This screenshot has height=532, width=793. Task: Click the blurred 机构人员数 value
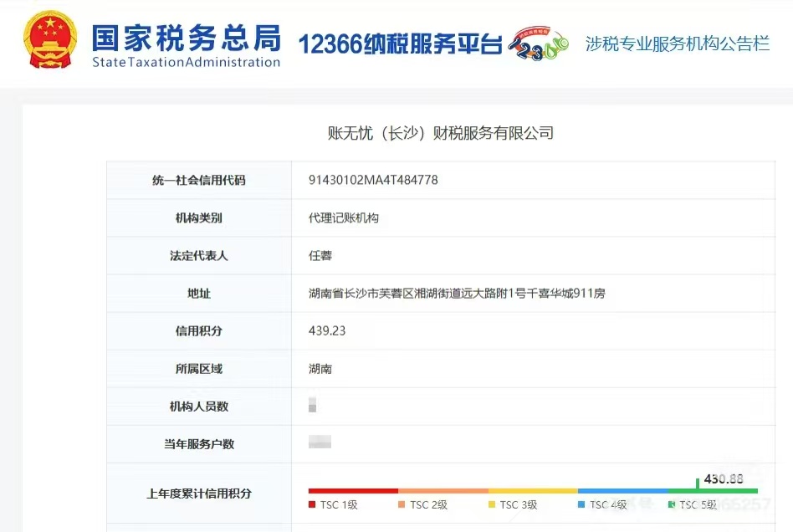click(x=312, y=407)
